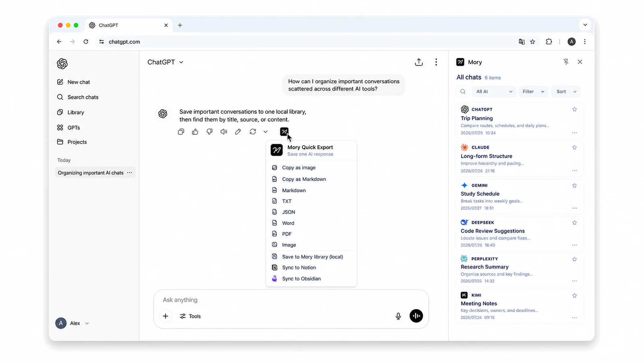Open more options for the Long-form Structure card
This screenshot has width=644, height=362.
click(574, 171)
